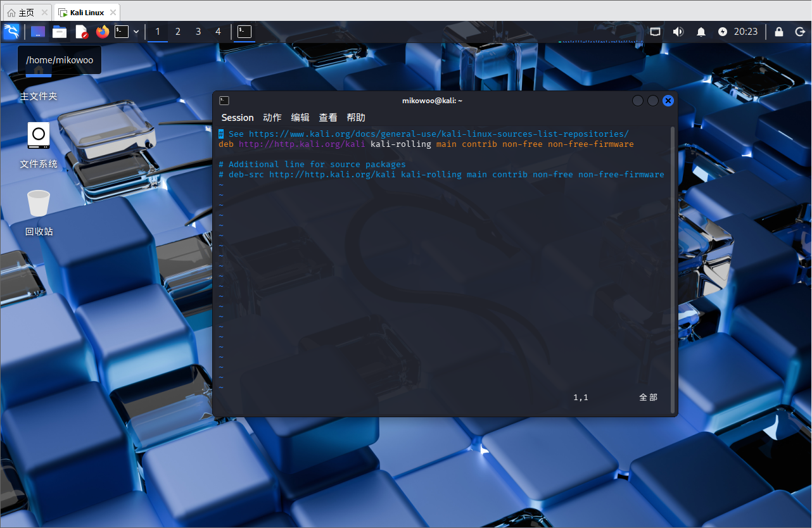Click the logout icon in panel
The height and width of the screenshot is (528, 812).
(x=799, y=32)
